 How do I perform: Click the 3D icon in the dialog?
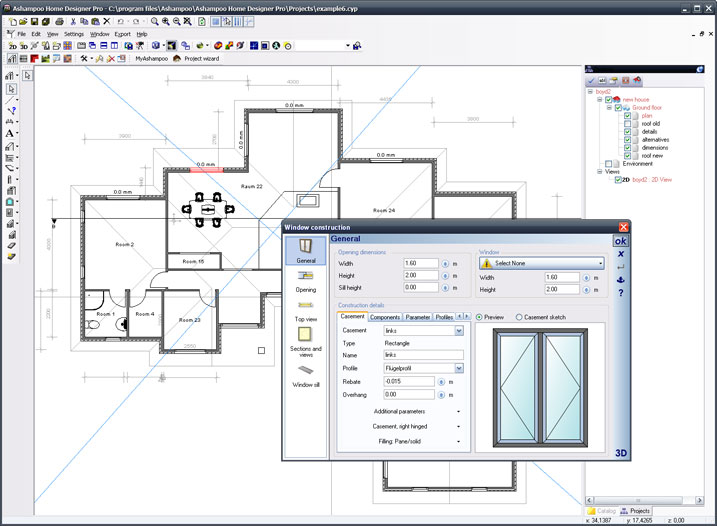(x=621, y=452)
